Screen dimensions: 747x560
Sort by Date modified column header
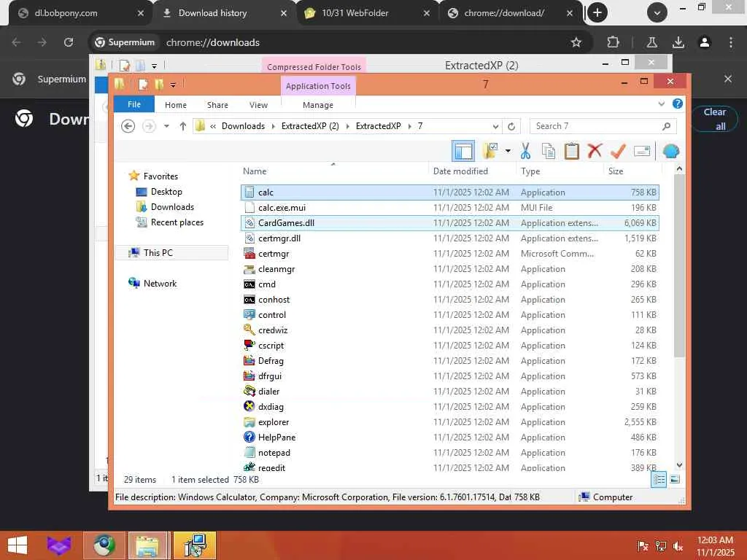tap(460, 171)
